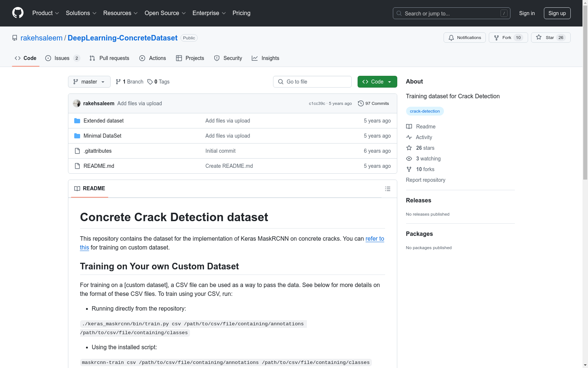Viewport: 588px width, 368px height.
Task: Click the Sign in link
Action: point(527,13)
